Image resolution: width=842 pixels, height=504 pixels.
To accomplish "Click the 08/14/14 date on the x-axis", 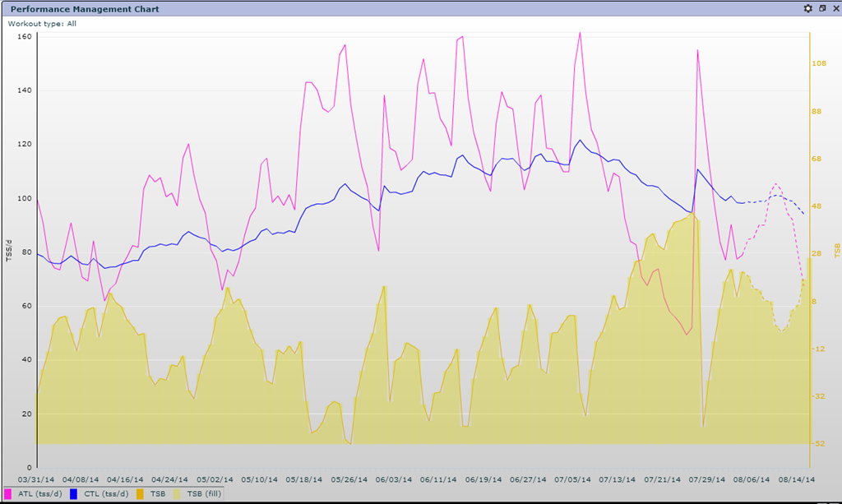I will (796, 479).
